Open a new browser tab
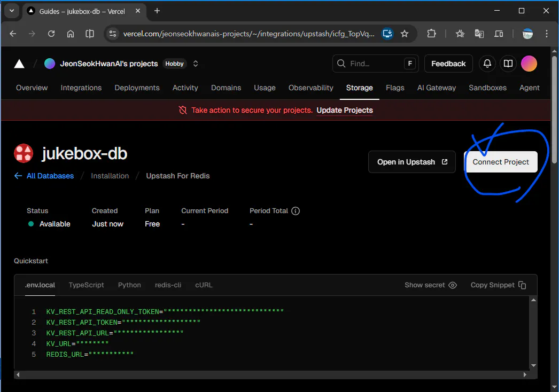559x392 pixels. click(x=157, y=11)
